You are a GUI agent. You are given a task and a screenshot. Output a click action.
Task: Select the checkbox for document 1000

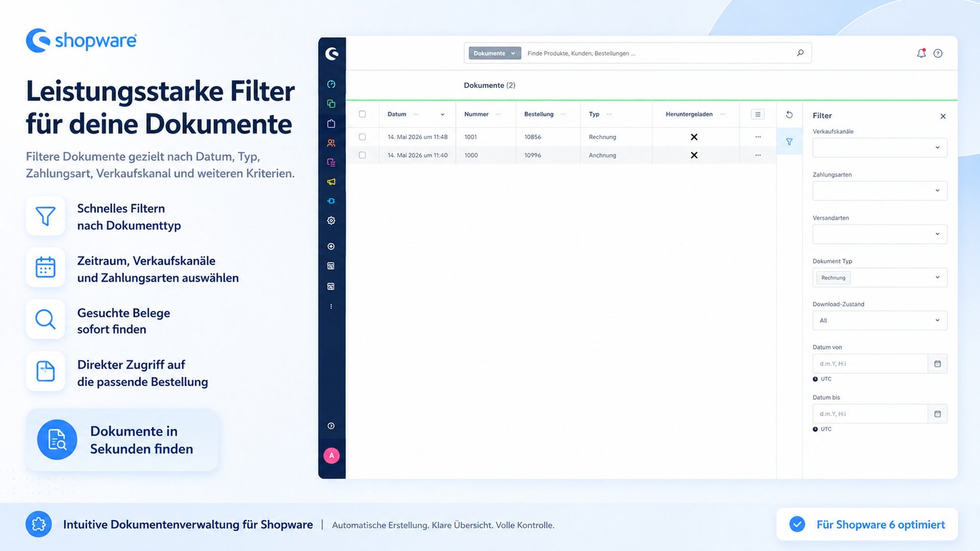362,155
